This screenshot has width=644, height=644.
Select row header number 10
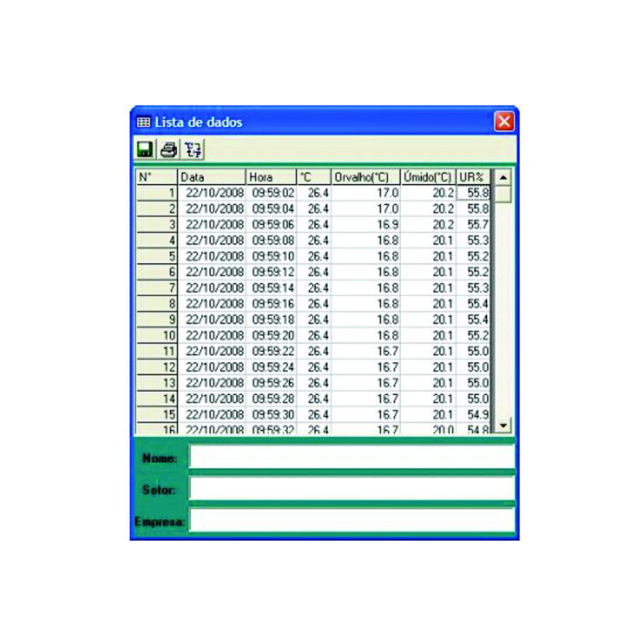click(x=156, y=336)
